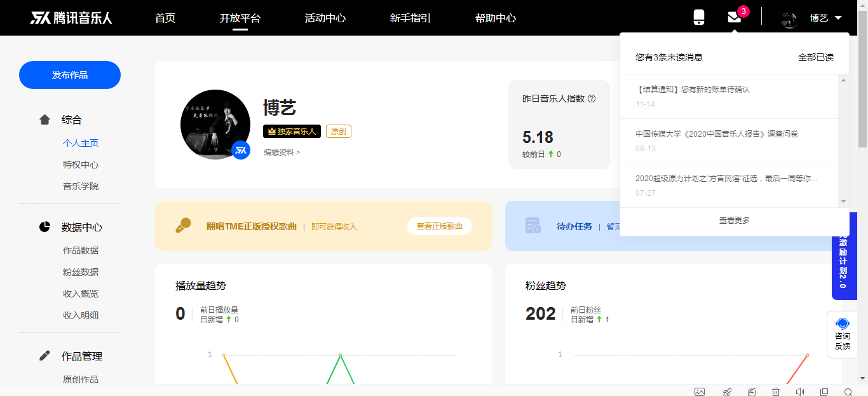Viewport: 868px width, 396px height.
Task: Click the 5.18 musician index value
Action: coord(538,137)
